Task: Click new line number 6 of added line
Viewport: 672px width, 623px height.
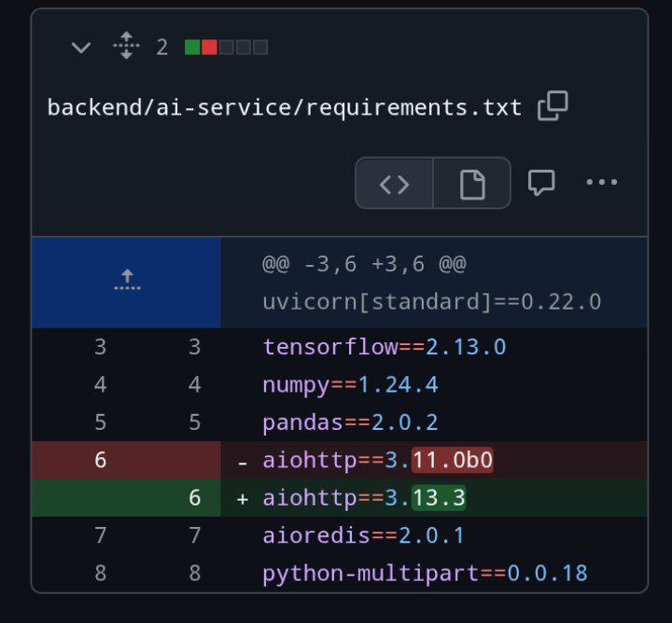Action: click(194, 498)
